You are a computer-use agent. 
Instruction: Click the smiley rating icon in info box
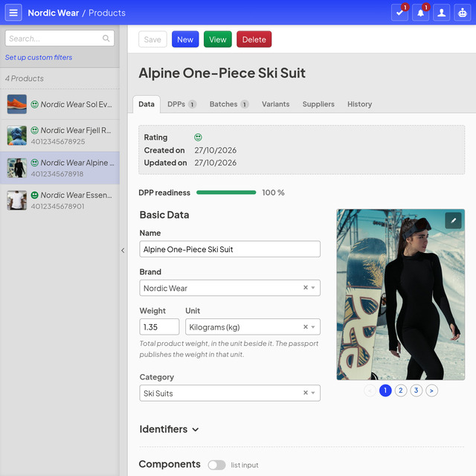point(198,138)
